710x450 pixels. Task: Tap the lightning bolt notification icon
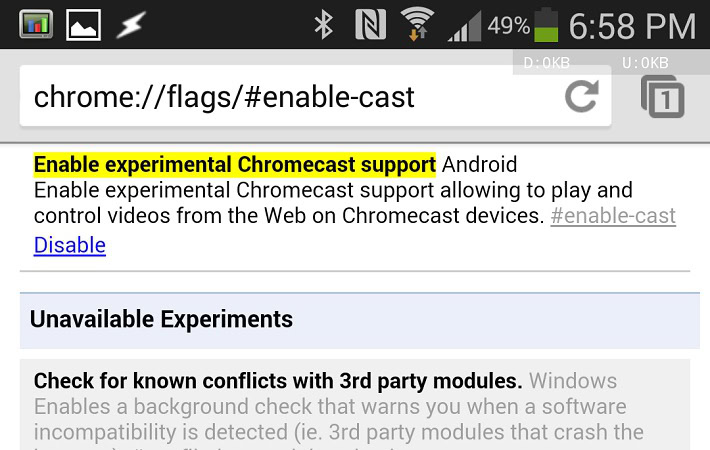130,24
